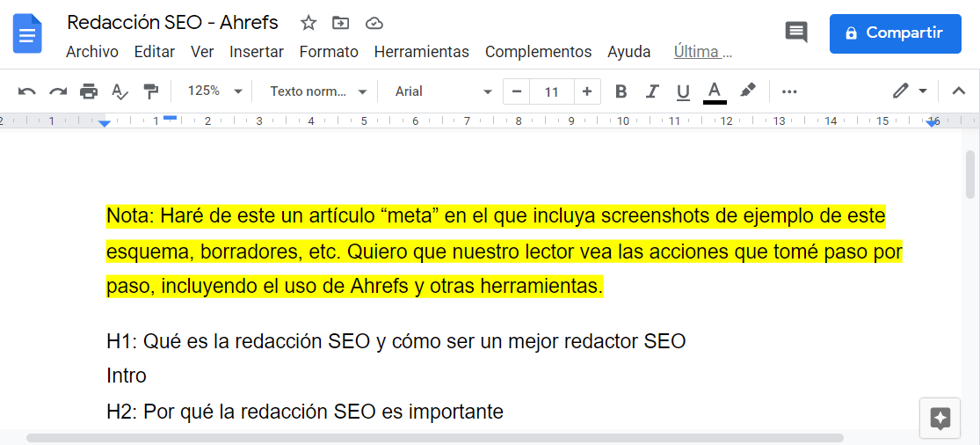
Task: Click the Explore button at bottom right
Action: click(940, 418)
